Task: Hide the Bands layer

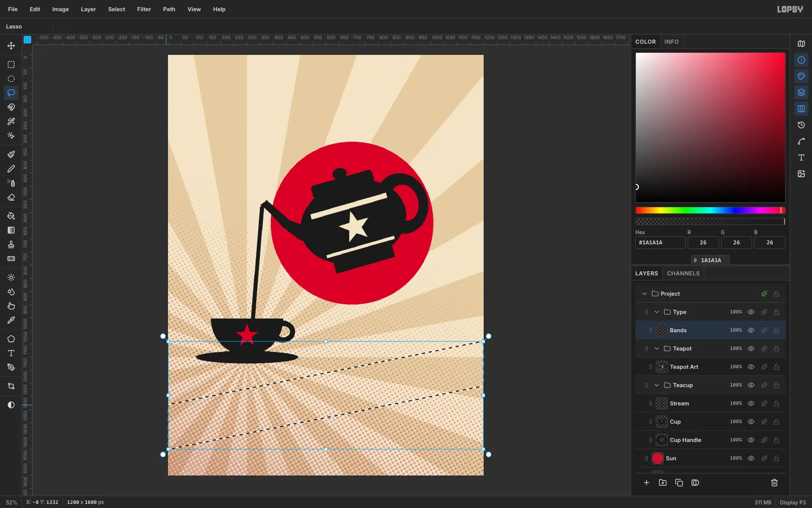Action: tap(751, 330)
